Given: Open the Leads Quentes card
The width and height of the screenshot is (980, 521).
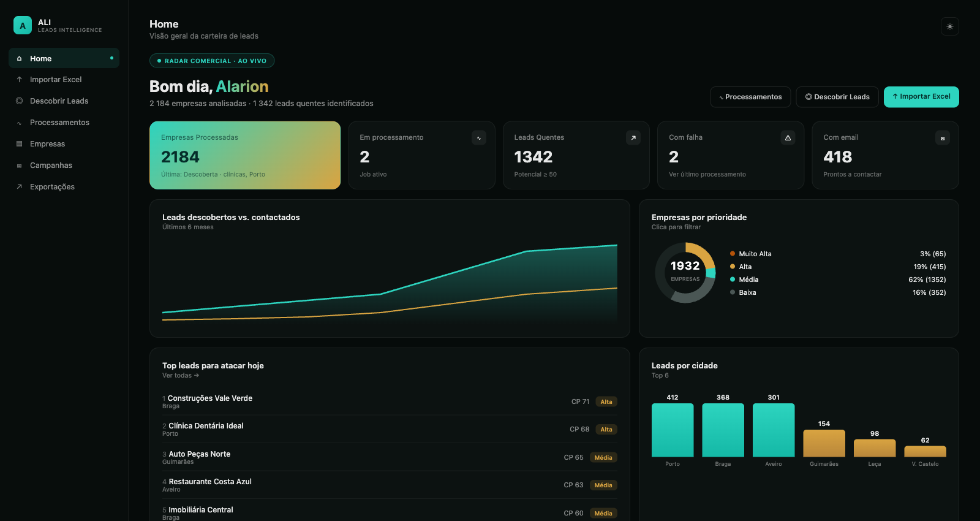Looking at the screenshot, I should [x=576, y=155].
